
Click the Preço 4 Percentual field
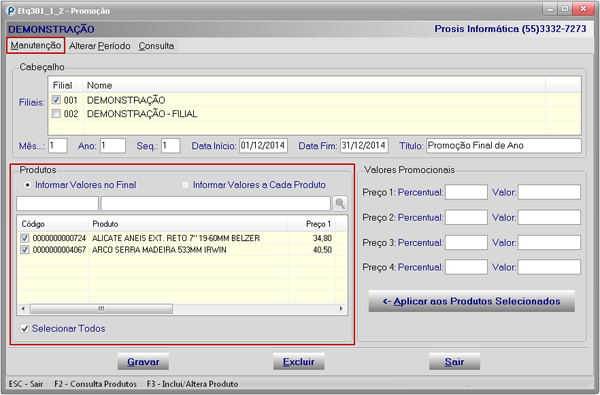pyautogui.click(x=466, y=267)
